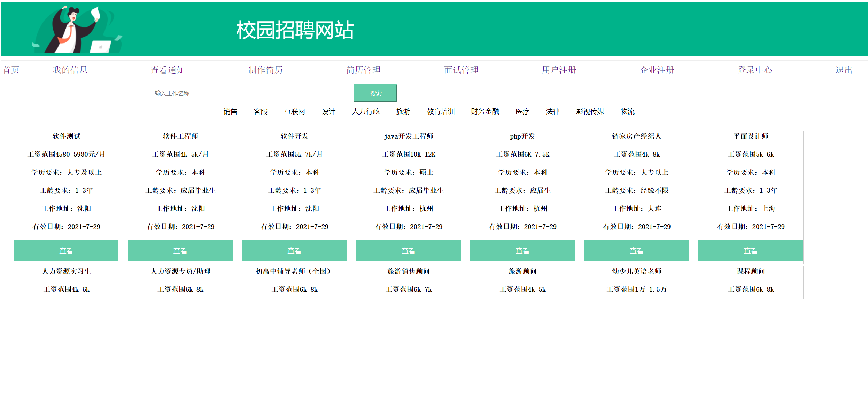View details of java开发工程师 job

pos(408,251)
